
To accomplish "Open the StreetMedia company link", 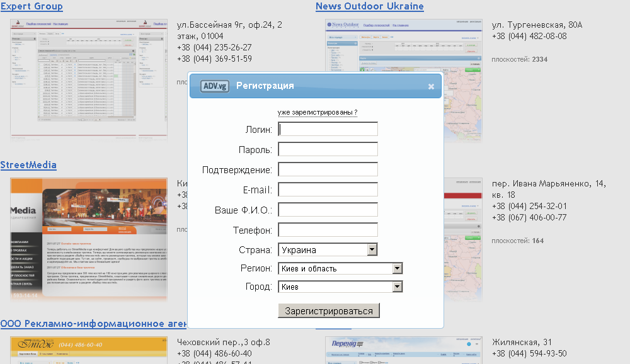I will pos(28,165).
